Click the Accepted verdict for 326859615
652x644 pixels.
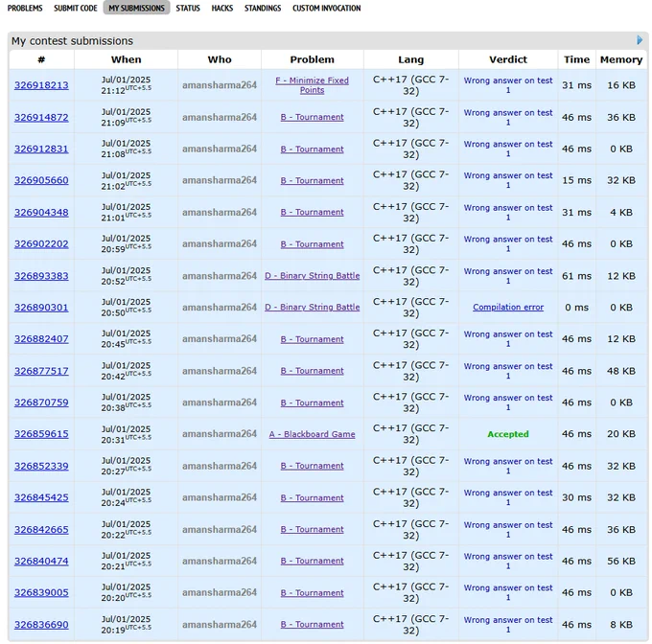[x=508, y=434]
